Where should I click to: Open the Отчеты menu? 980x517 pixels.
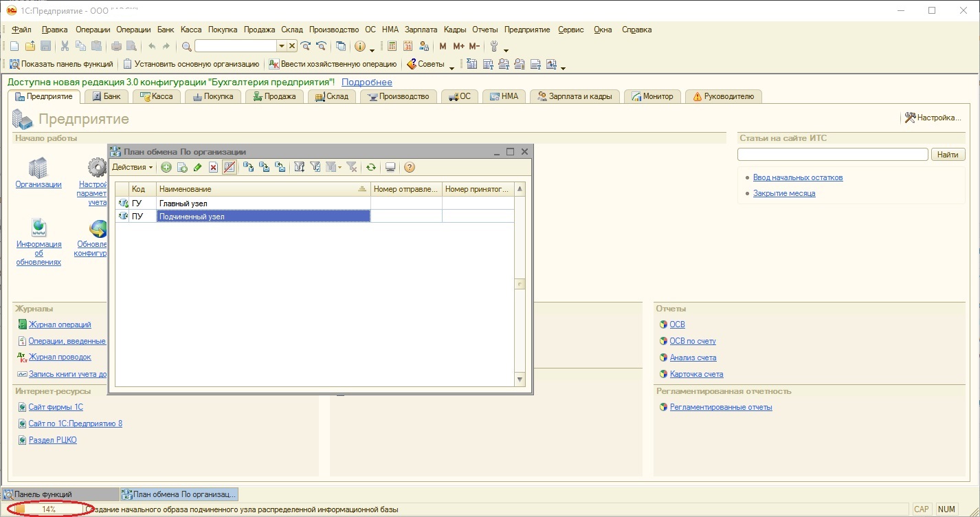tap(485, 30)
